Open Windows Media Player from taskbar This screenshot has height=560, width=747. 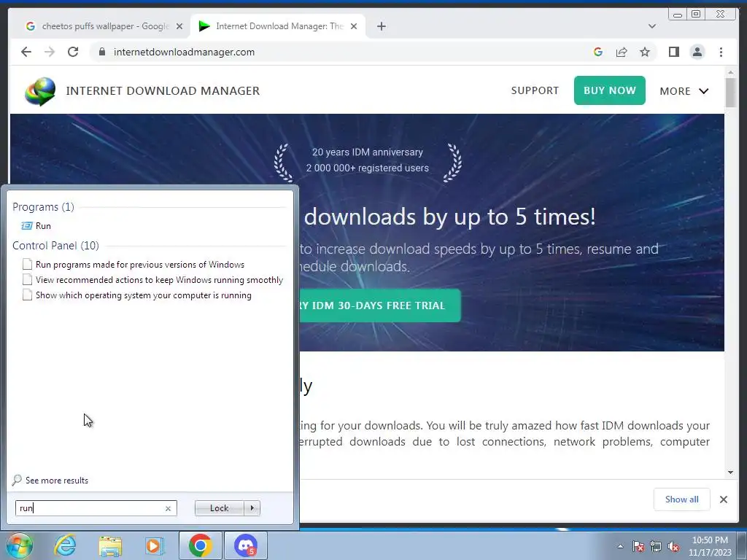pos(154,545)
